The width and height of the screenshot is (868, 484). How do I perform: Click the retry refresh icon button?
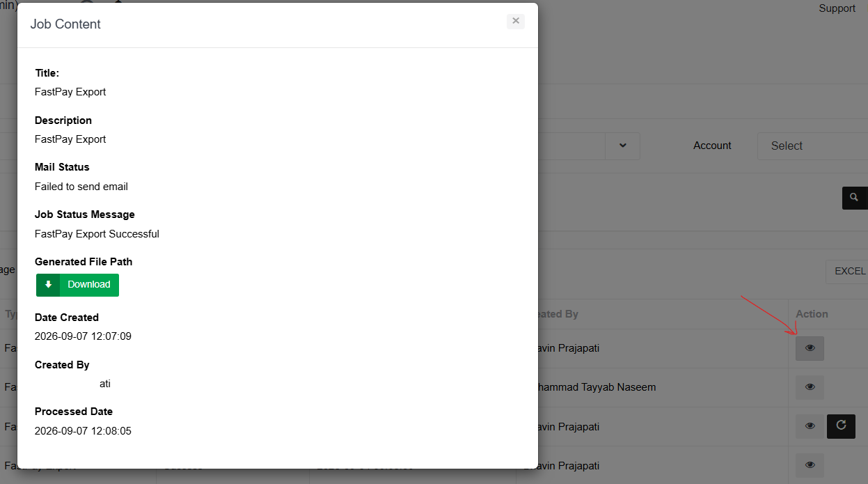click(841, 426)
